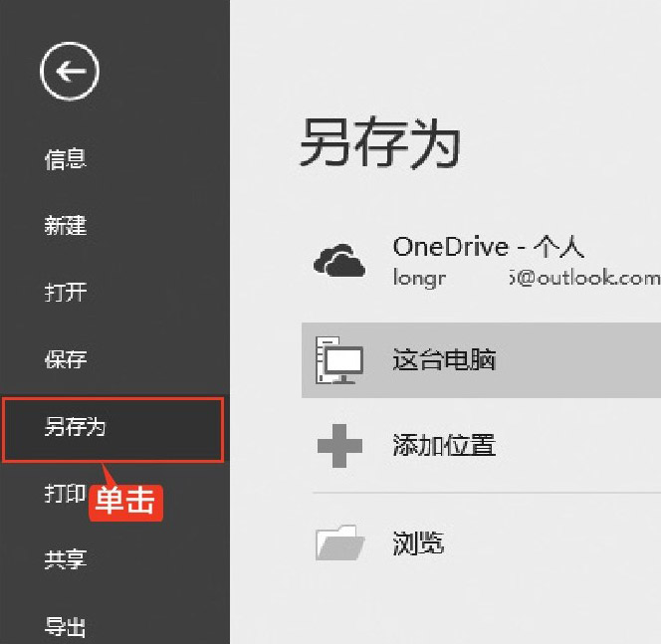Choose the 这台电脑 save location
The height and width of the screenshot is (644, 661).
coord(481,360)
